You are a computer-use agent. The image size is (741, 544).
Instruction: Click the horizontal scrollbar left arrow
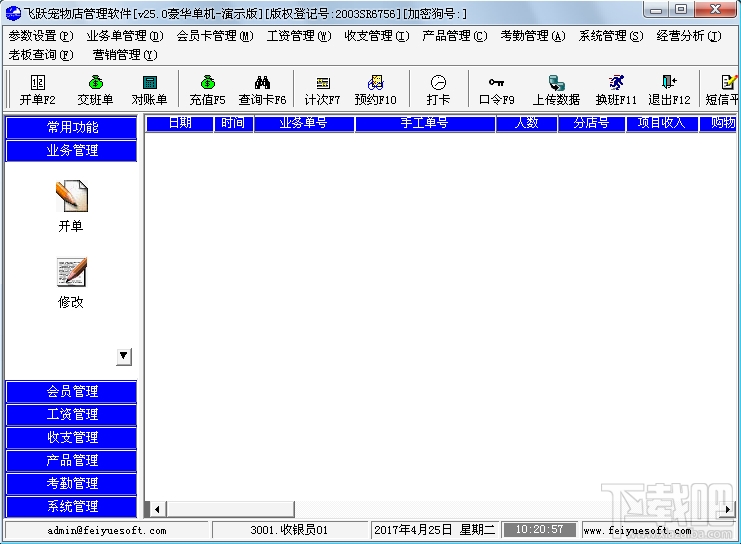click(157, 509)
